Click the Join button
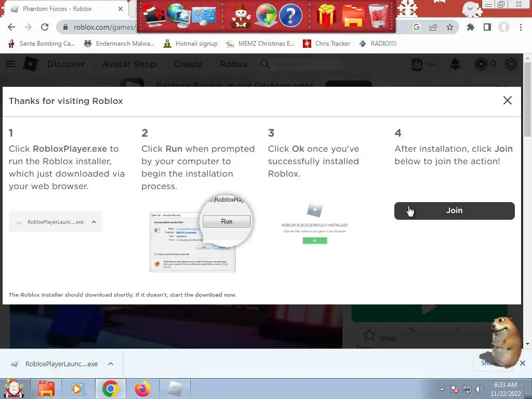The width and height of the screenshot is (532, 399). pyautogui.click(x=454, y=211)
